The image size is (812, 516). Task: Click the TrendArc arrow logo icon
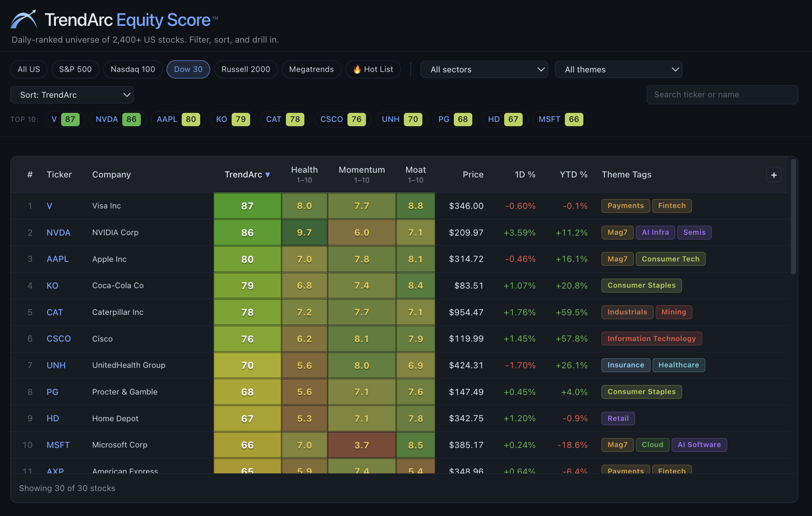click(24, 19)
